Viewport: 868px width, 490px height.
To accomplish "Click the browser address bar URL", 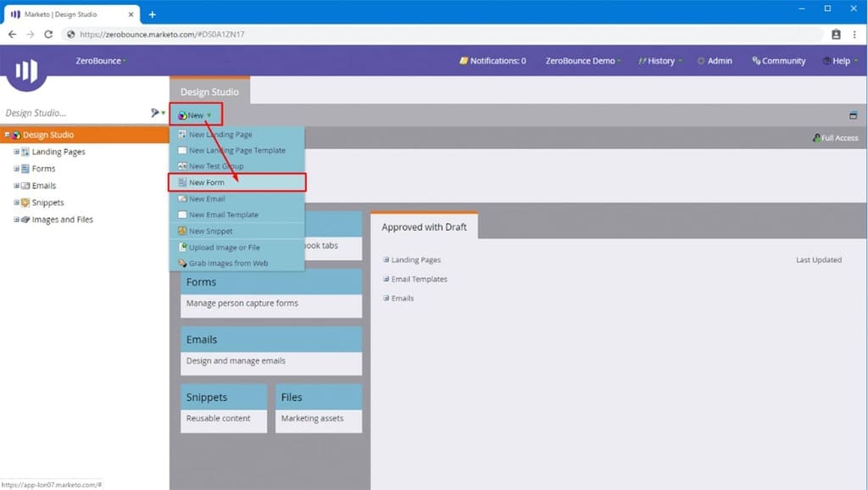I will coord(162,34).
